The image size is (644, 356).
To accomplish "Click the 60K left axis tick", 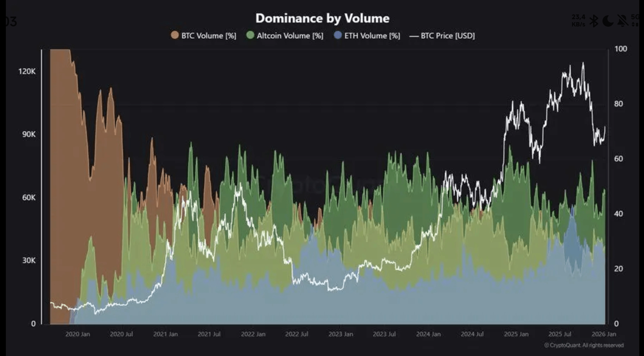I will [x=29, y=197].
